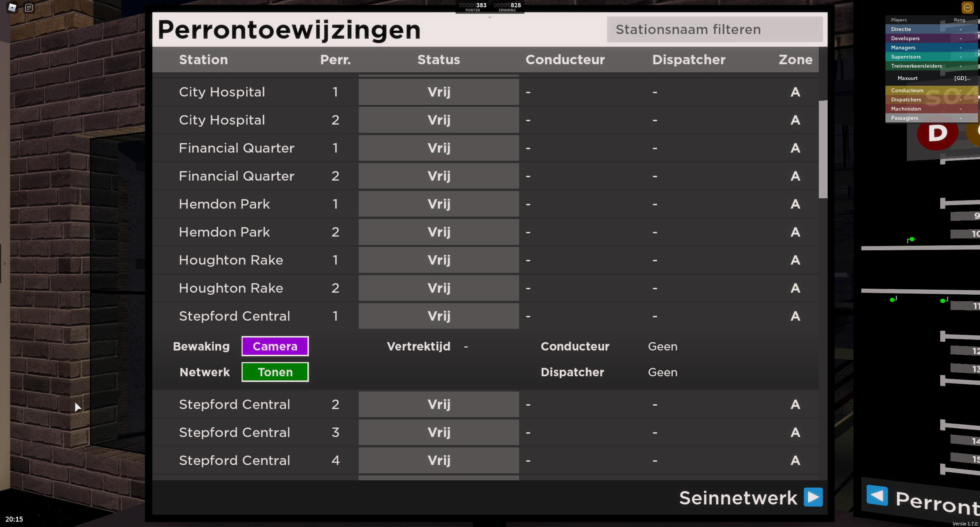Select the Stepford Central platform 2 row
The width and height of the screenshot is (980, 527).
234,405
